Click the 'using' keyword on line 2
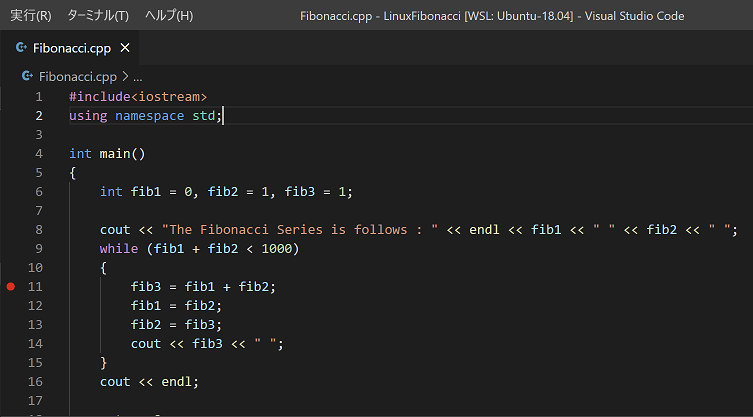This screenshot has width=753, height=417. [x=88, y=116]
